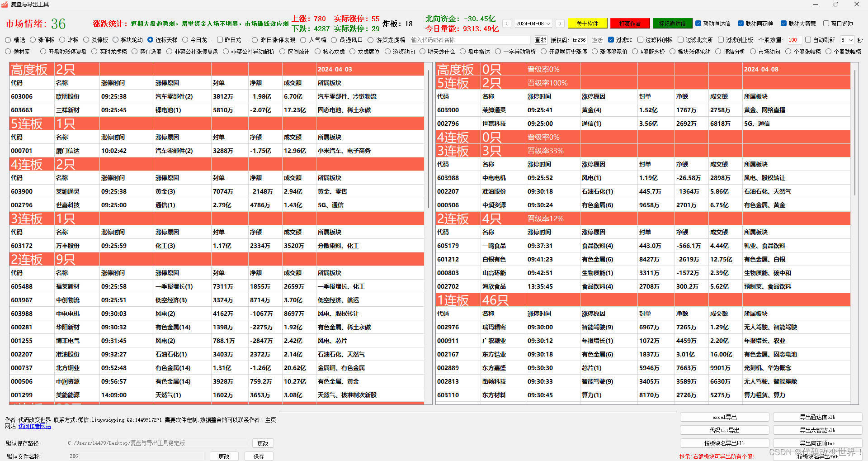Click the 个股数量 field showing 100

click(793, 40)
